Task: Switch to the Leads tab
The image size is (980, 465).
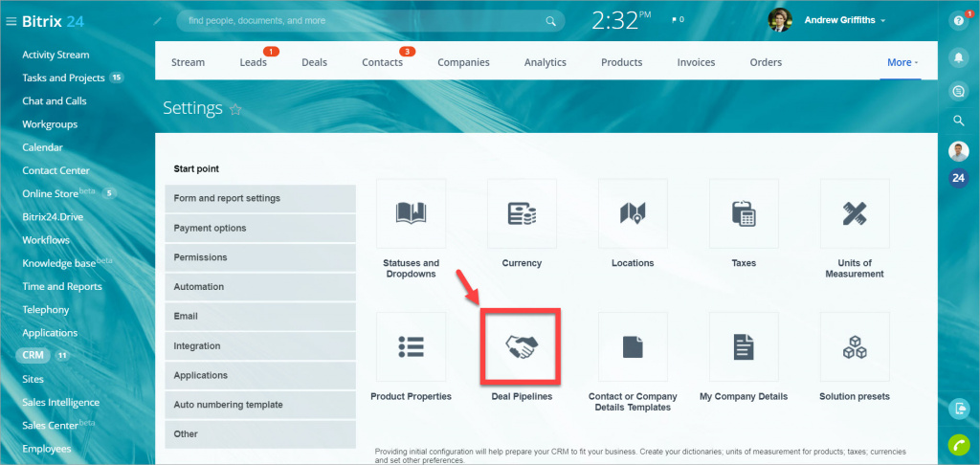Action: tap(253, 62)
